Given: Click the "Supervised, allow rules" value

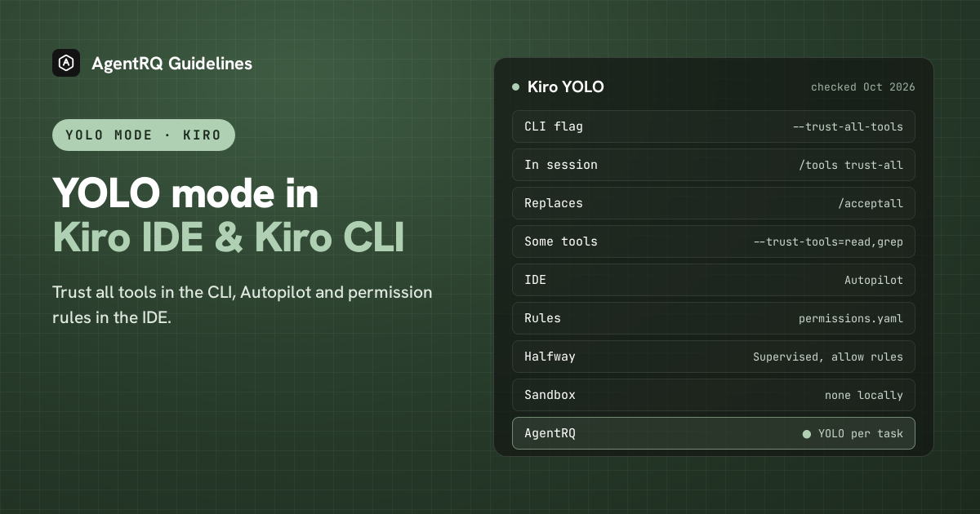Looking at the screenshot, I should point(828,357).
